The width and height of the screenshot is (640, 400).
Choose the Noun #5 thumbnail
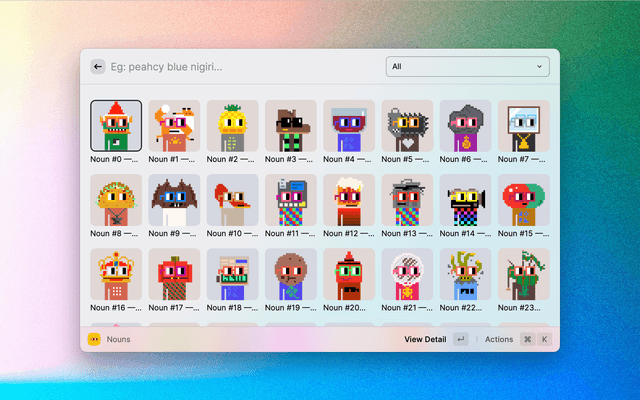click(x=407, y=125)
